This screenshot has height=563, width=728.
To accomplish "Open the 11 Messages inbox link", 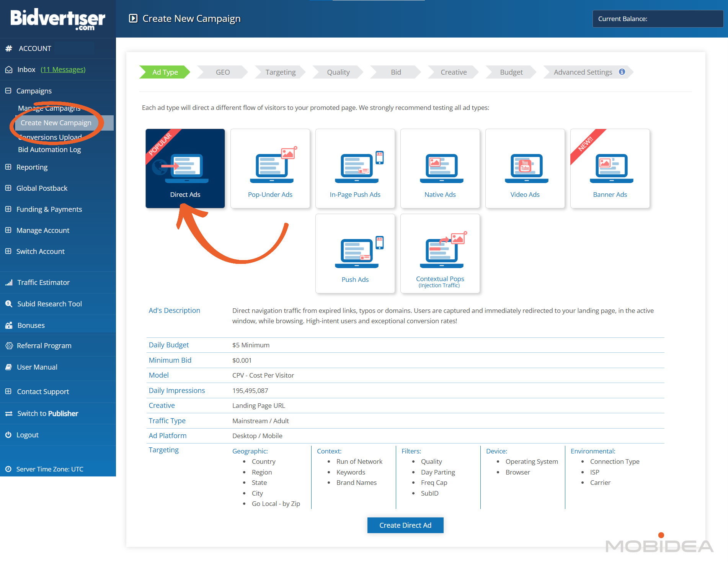I will coord(63,69).
